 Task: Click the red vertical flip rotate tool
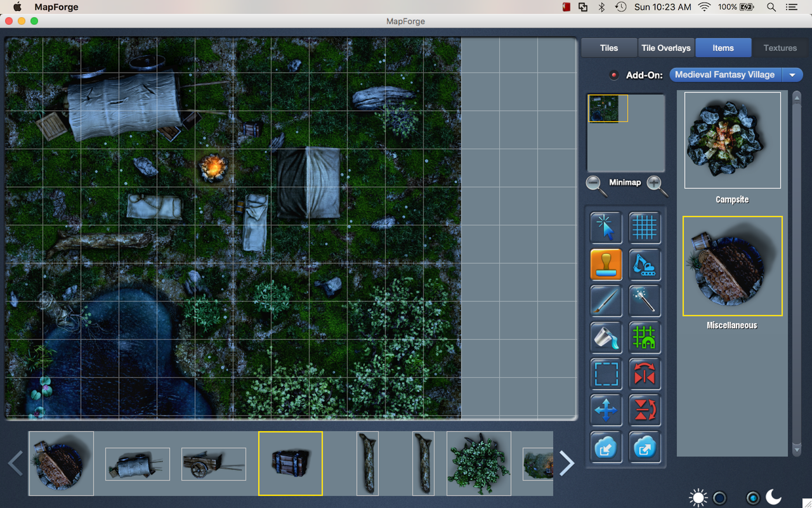click(x=645, y=410)
